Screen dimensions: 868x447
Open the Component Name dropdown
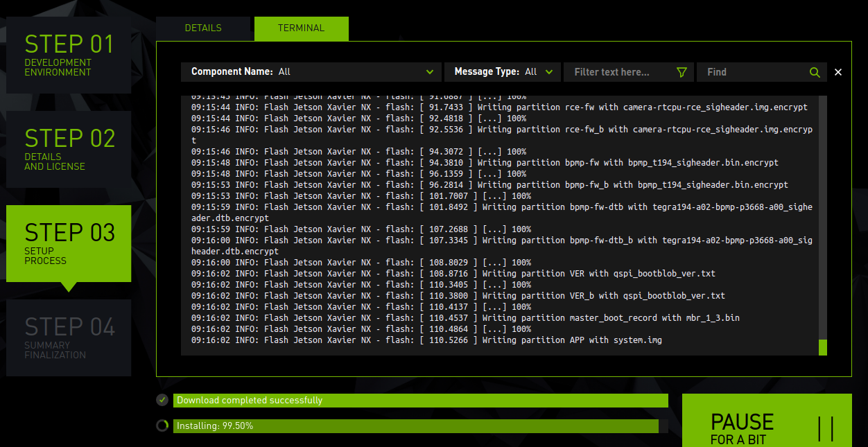(311, 71)
